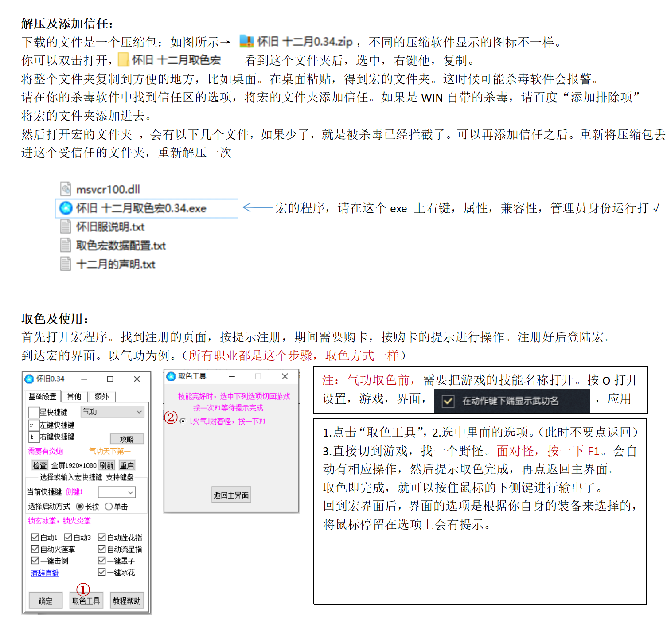
Task: Toggle the 自动莲花指 checkbox
Action: tap(102, 537)
